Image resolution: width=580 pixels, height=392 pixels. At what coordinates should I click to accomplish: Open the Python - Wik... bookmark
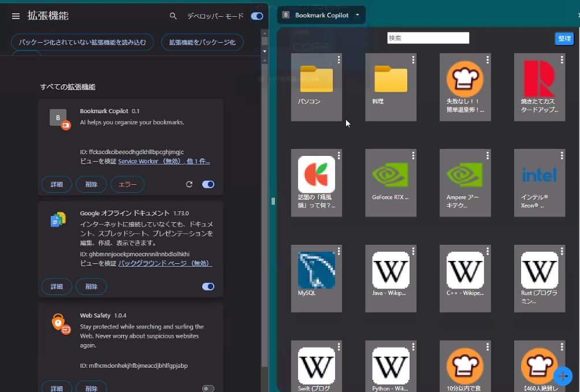pyautogui.click(x=391, y=366)
